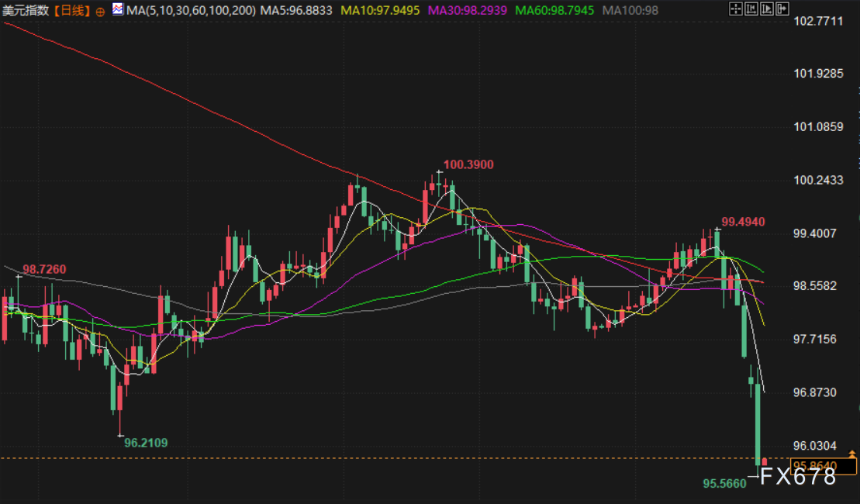
Task: Click the 100.3900 high price marker
Action: [x=468, y=164]
